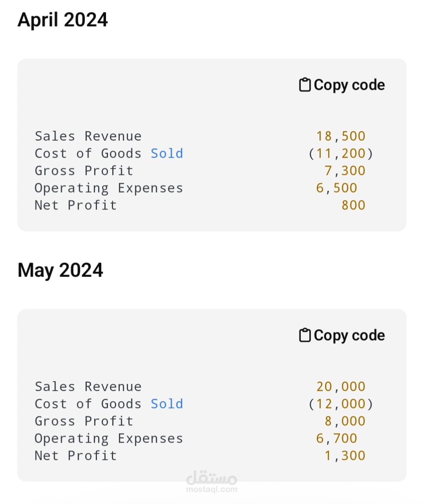Viewport: 424px width, 504px height.
Task: Click the 8,000 gross profit figure
Action: 345,421
